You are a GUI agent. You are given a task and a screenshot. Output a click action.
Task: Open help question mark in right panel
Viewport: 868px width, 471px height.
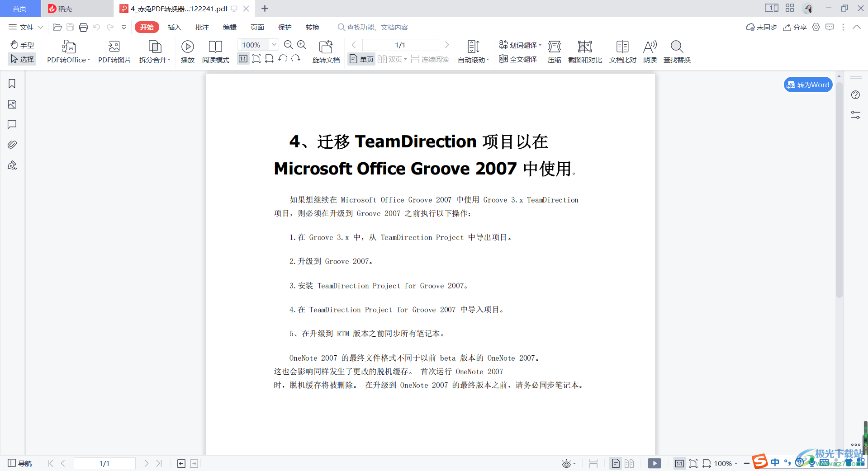[x=855, y=95]
